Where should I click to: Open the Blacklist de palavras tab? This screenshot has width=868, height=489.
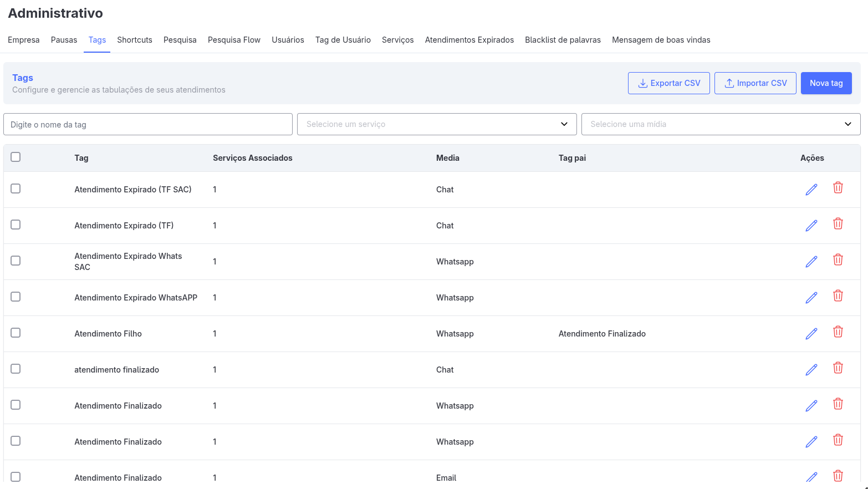[x=563, y=40]
